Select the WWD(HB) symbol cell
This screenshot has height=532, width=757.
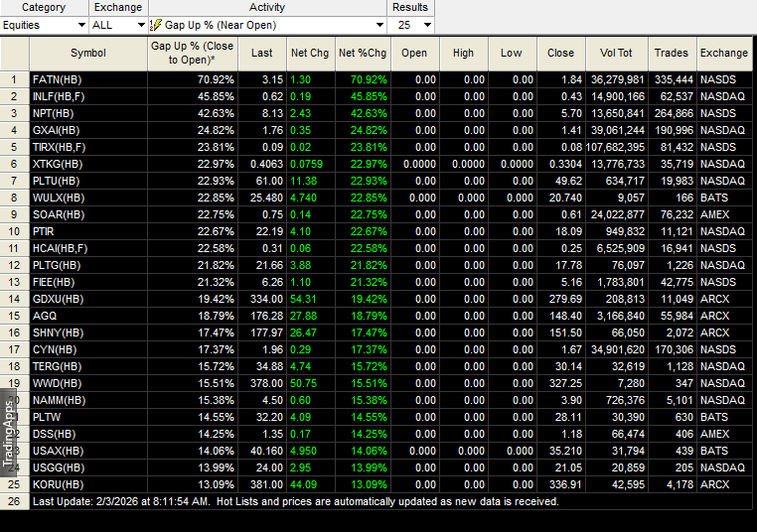[88, 383]
